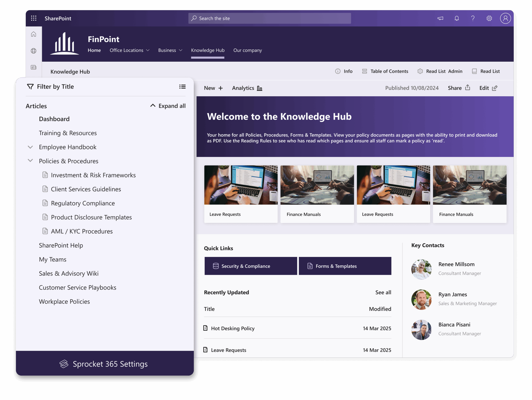The width and height of the screenshot is (532, 400).
Task: Open the Security & Compliance quick link
Action: [250, 266]
